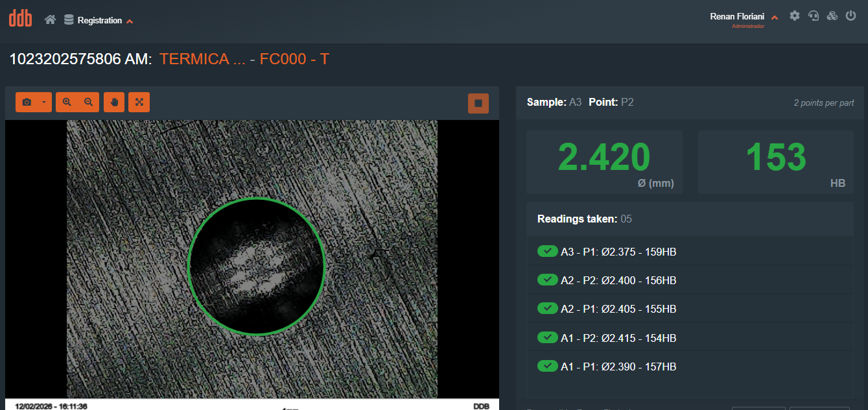Toggle the check on A3 - P1 reading
Screen dimensions: 868x410
548,252
